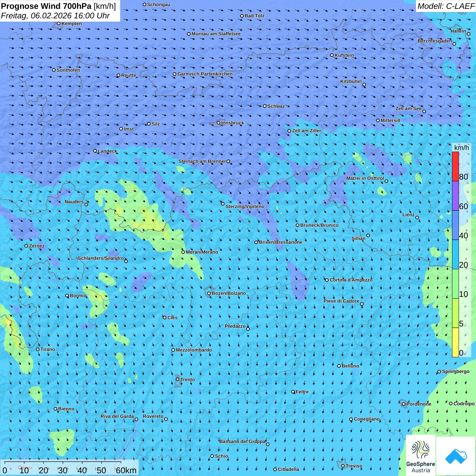Click the Prognose Wind 700hPa title

coord(46,6)
